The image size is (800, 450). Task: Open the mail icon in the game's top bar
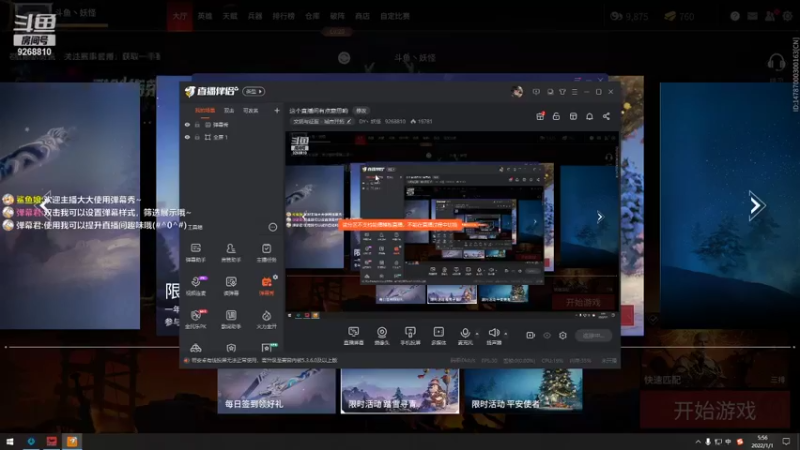[x=753, y=16]
